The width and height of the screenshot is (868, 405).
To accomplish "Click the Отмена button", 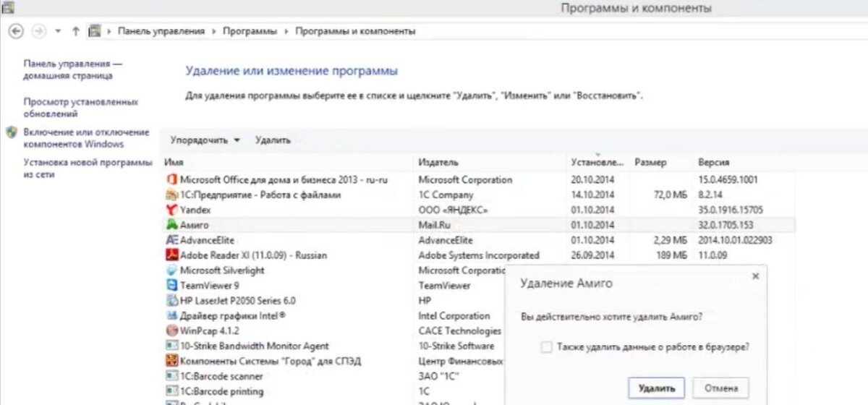I will 720,388.
